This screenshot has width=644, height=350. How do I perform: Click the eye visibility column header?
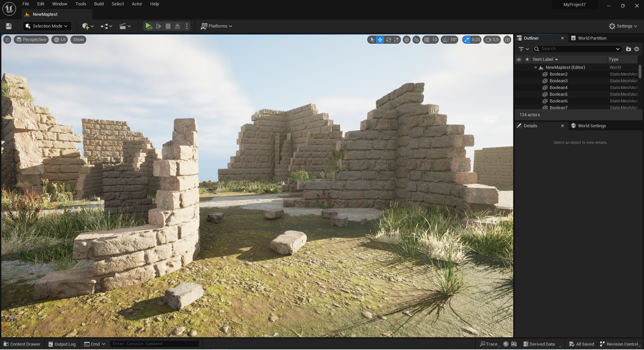point(519,59)
